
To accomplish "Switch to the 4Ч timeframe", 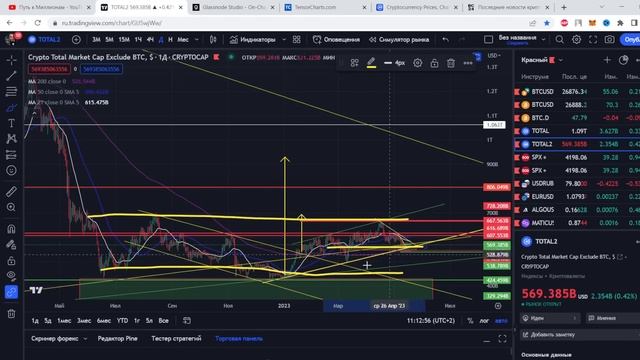I will pyautogui.click(x=150, y=40).
